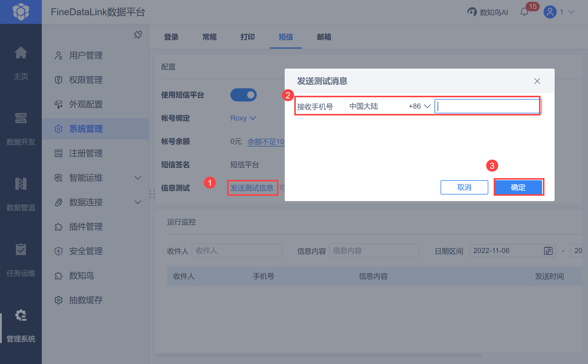Switch to the 邮箱 tab
Image resolution: width=588 pixels, height=364 pixels.
pyautogui.click(x=324, y=37)
